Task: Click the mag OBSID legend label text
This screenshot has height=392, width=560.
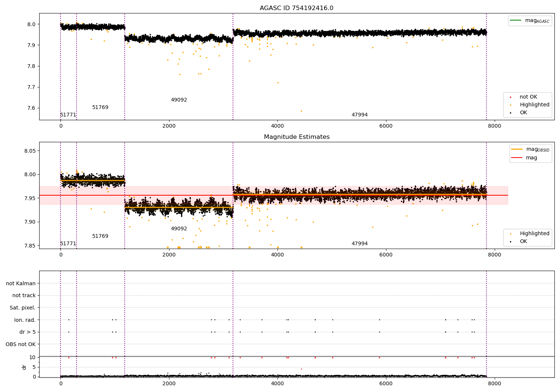Action: click(x=538, y=150)
